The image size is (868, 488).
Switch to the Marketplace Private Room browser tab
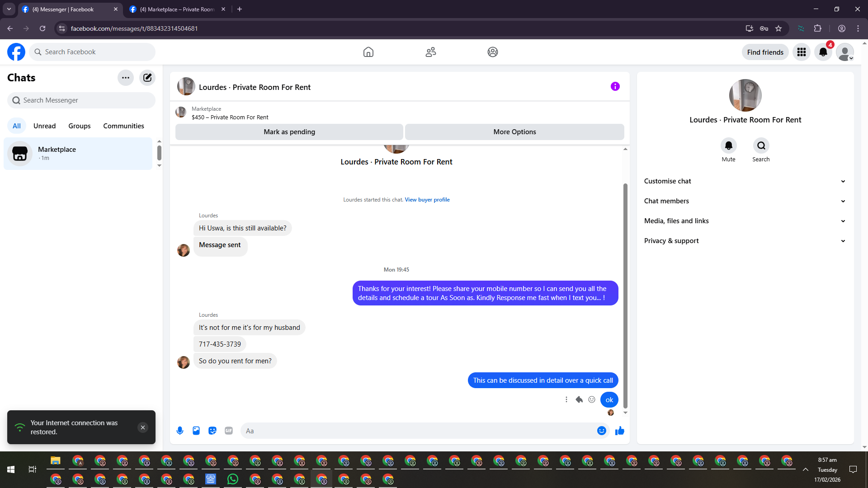click(x=177, y=9)
